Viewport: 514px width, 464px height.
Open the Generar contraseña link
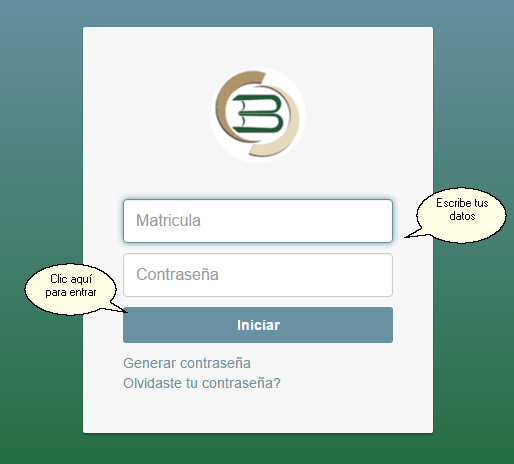187,363
